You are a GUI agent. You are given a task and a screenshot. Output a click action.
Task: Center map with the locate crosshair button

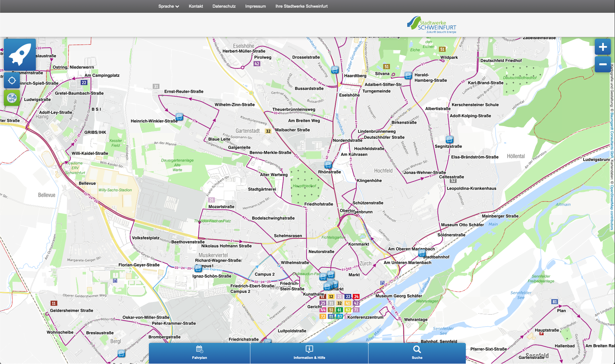[12, 81]
